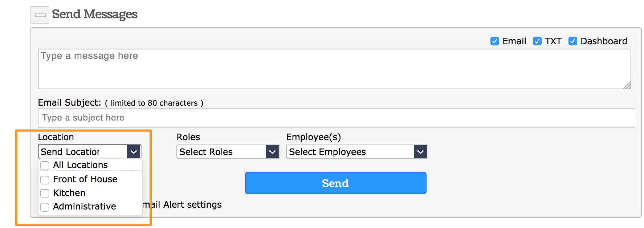Click the Select Employees arrow icon

tap(420, 152)
